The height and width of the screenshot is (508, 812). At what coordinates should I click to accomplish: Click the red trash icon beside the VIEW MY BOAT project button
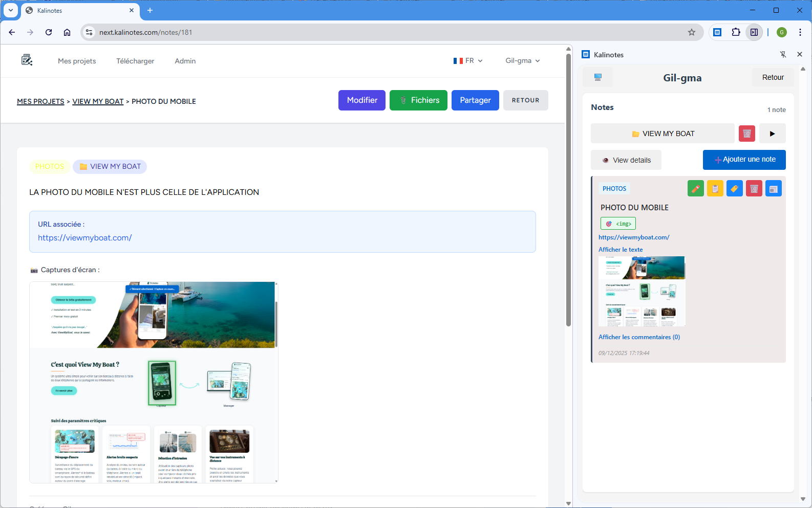pyautogui.click(x=747, y=134)
